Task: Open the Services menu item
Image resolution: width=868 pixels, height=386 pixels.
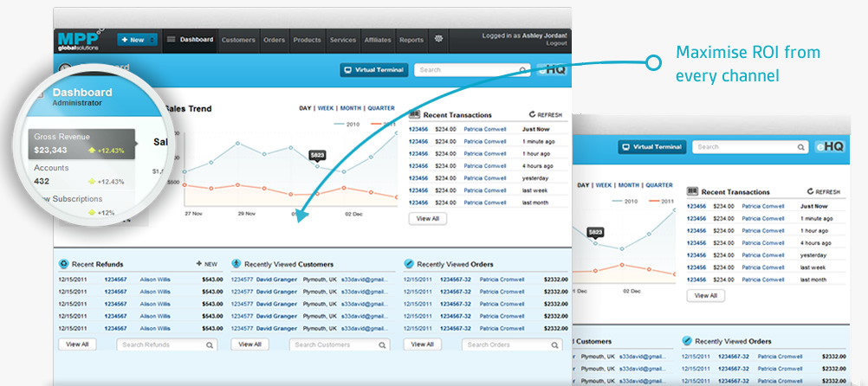Action: (x=343, y=40)
